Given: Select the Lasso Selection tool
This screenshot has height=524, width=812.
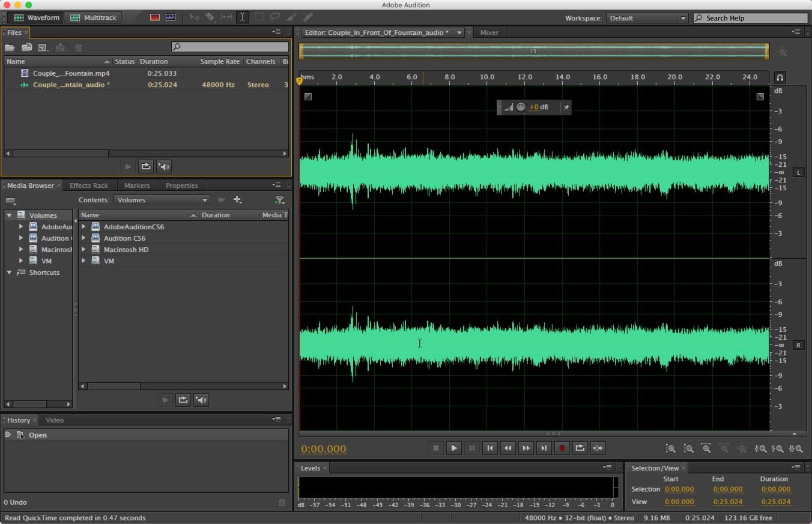Looking at the screenshot, I should [275, 17].
